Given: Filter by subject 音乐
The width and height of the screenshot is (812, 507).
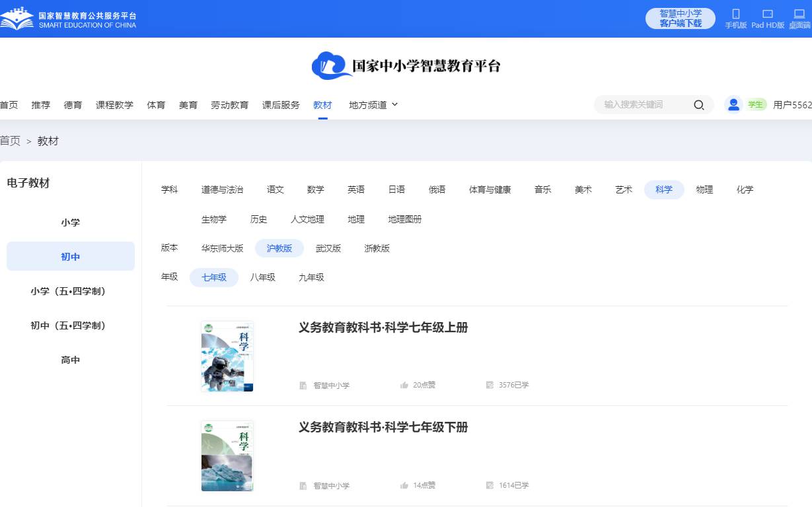Looking at the screenshot, I should (x=543, y=189).
